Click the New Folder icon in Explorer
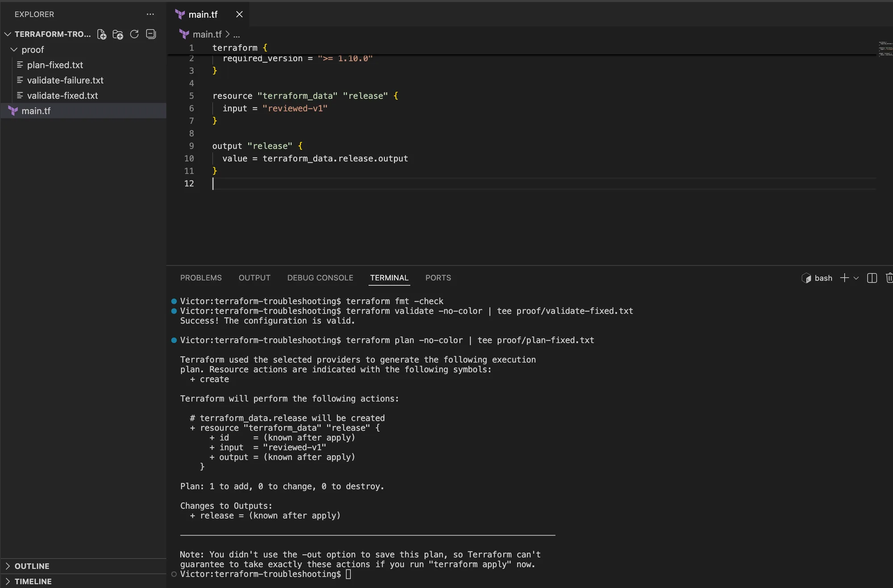 pos(118,34)
